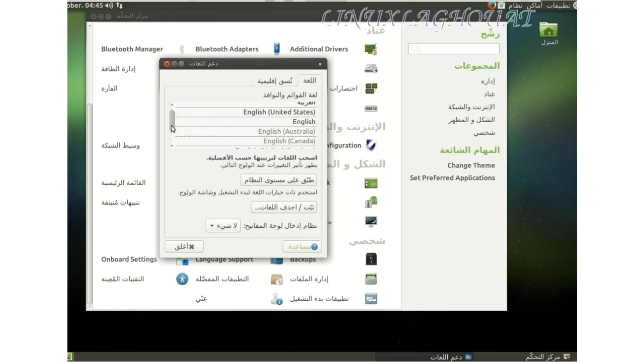This screenshot has width=644, height=362.
Task: Open Onboard Settings entry
Action: (x=129, y=259)
